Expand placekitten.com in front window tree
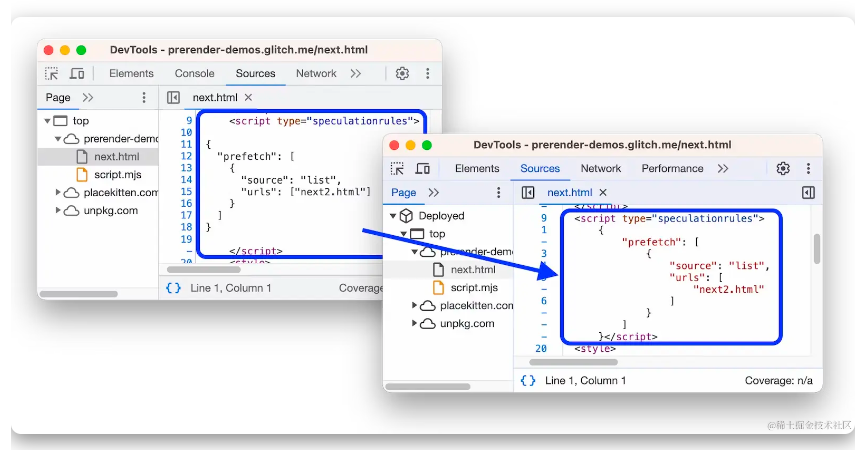 tap(414, 305)
